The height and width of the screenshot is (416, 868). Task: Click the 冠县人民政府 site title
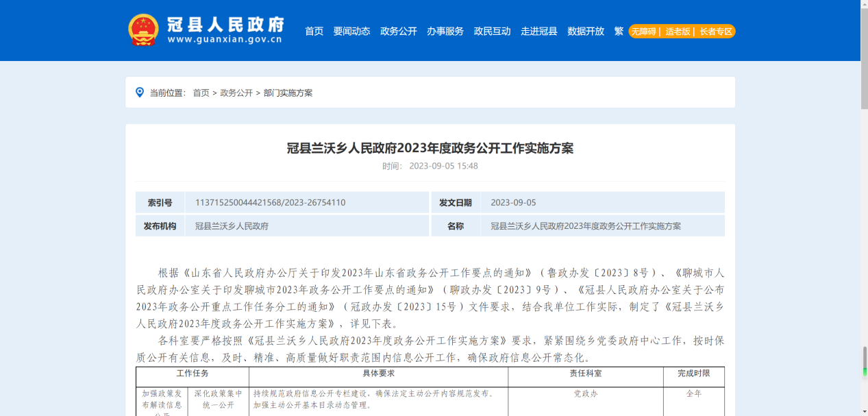pos(225,24)
